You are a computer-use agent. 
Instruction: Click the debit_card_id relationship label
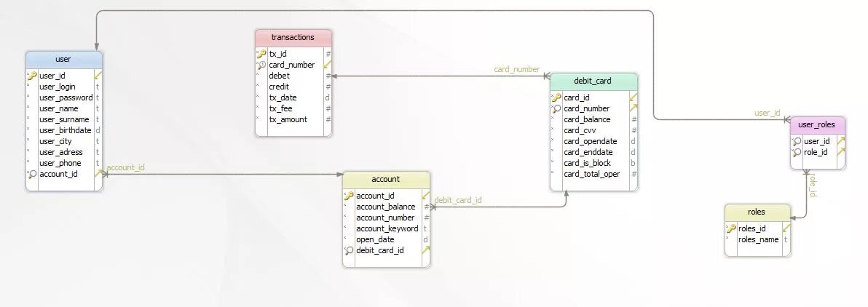458,200
